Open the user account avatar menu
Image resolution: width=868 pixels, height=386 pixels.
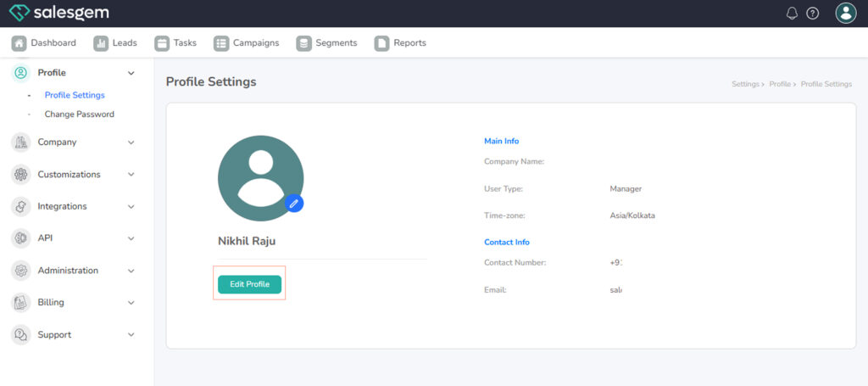pos(845,13)
